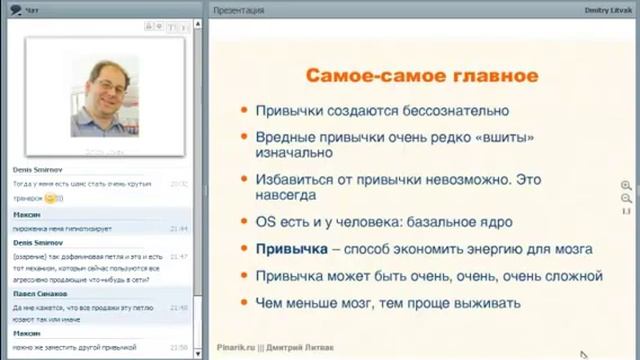The width and height of the screenshot is (640, 360).
Task: Click slide title 'Самое-самое главное'
Action: pos(422,76)
